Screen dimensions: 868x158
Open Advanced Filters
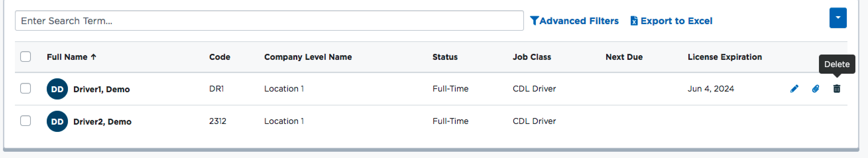579,21
